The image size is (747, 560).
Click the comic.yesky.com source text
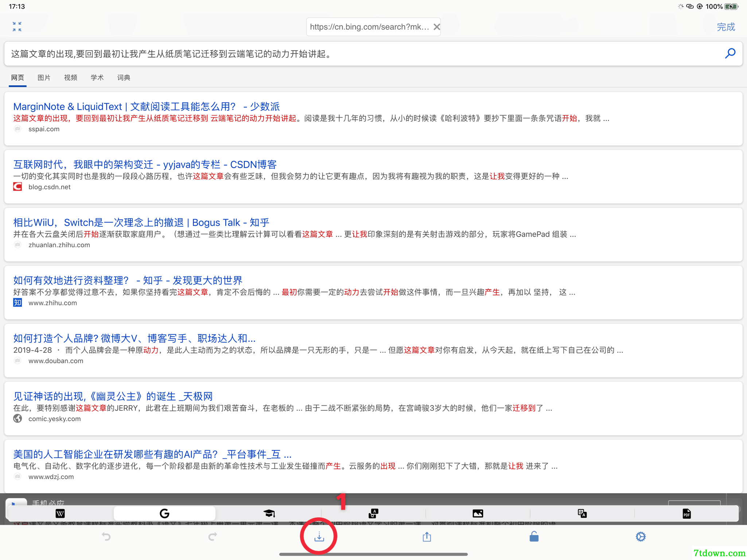point(55,419)
